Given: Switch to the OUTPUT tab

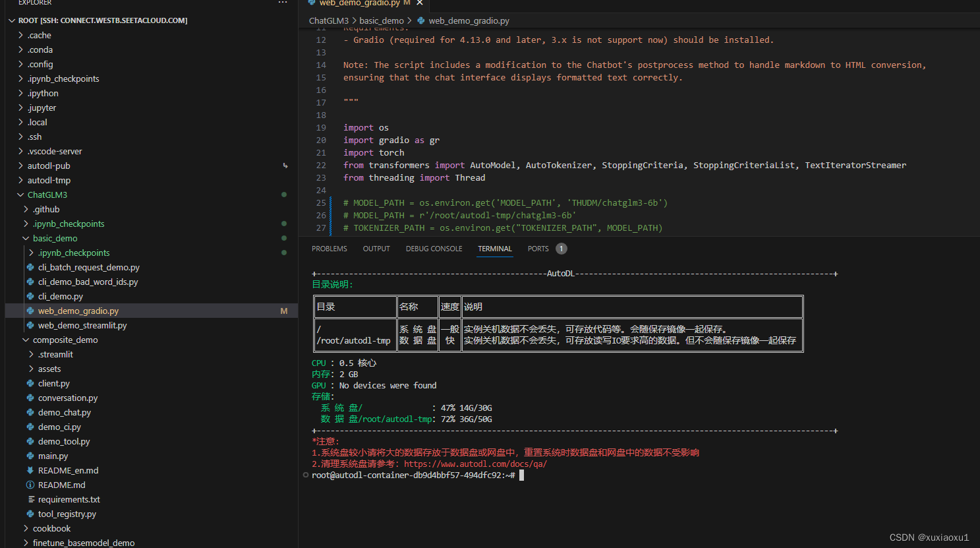Looking at the screenshot, I should pyautogui.click(x=376, y=249).
